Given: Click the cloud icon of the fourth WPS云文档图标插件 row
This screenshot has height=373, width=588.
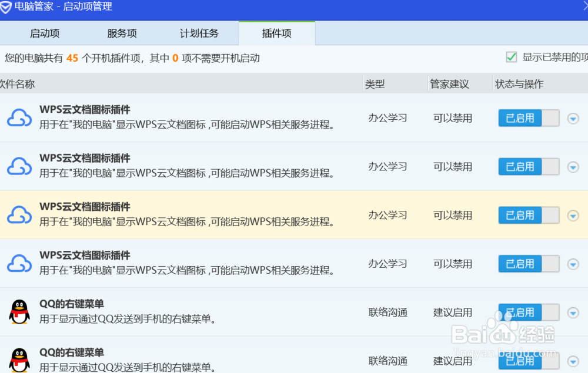Looking at the screenshot, I should click(19, 263).
